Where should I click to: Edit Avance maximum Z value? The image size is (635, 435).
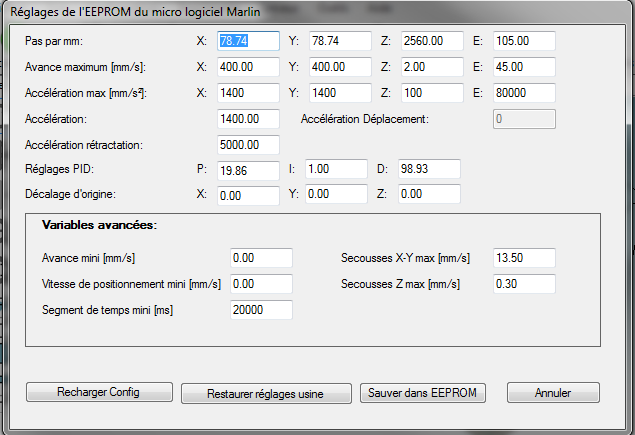click(432, 67)
